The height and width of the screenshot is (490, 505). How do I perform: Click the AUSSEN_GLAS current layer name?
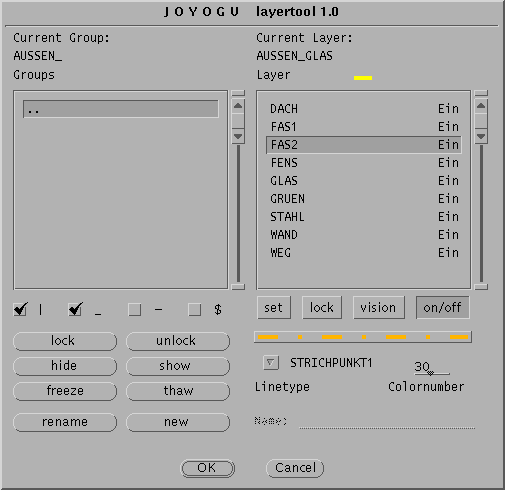click(295, 56)
